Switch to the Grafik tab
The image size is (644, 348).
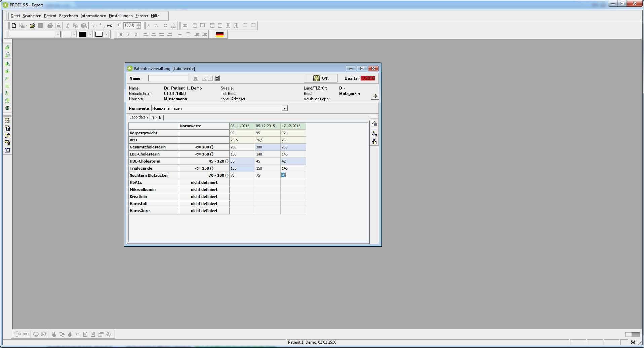coord(156,117)
